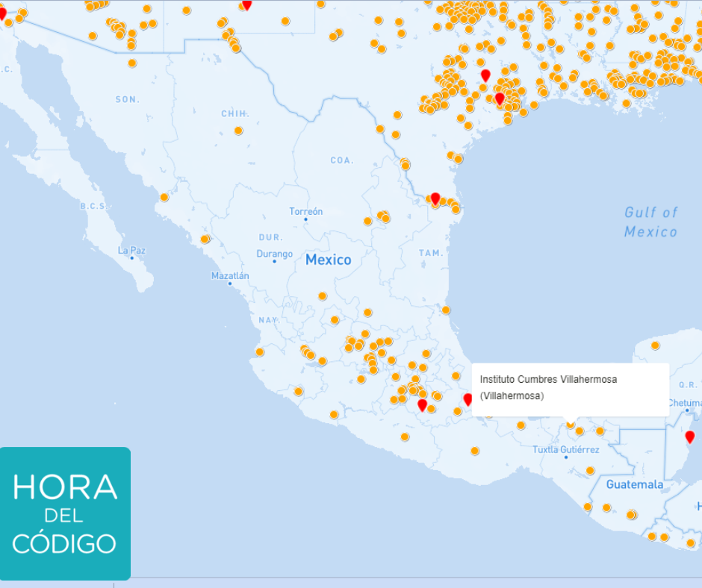Open the red pin on Belize coast
The image size is (702, 588).
(x=690, y=437)
